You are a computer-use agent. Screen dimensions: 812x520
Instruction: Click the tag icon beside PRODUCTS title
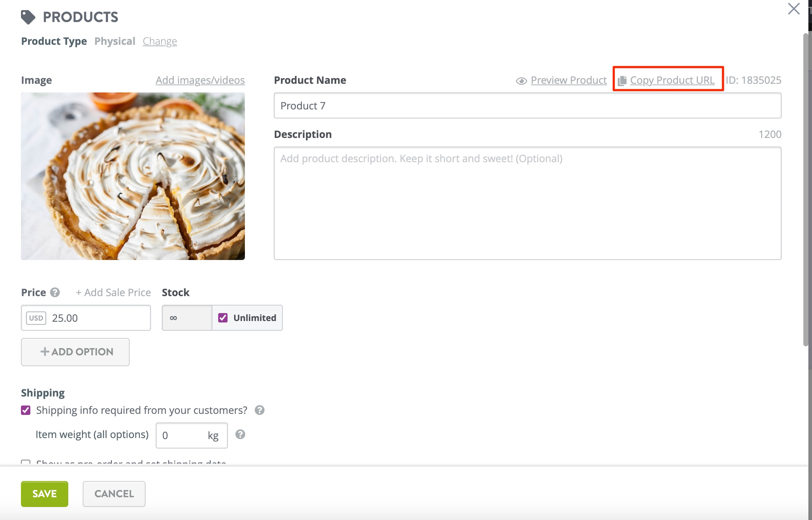[x=28, y=16]
